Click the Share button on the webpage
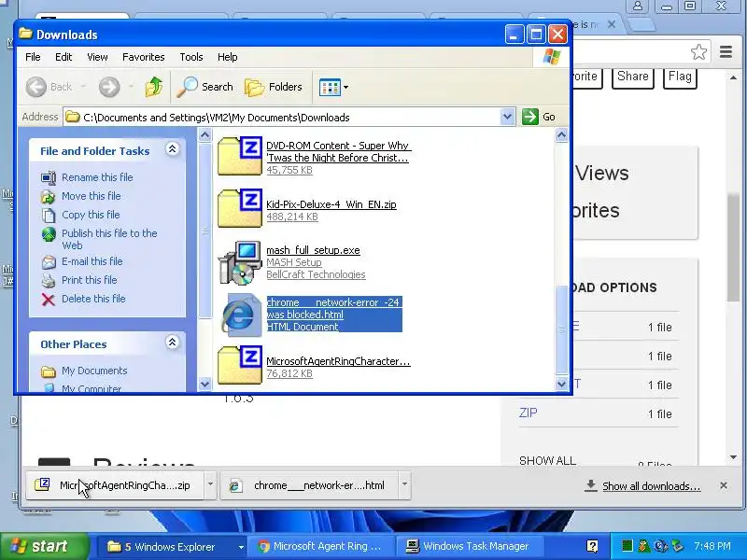Image resolution: width=747 pixels, height=560 pixels. tap(633, 77)
